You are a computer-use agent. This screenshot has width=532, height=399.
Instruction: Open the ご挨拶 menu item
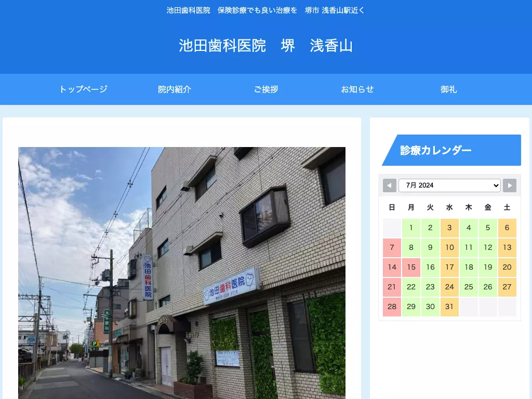click(x=266, y=89)
